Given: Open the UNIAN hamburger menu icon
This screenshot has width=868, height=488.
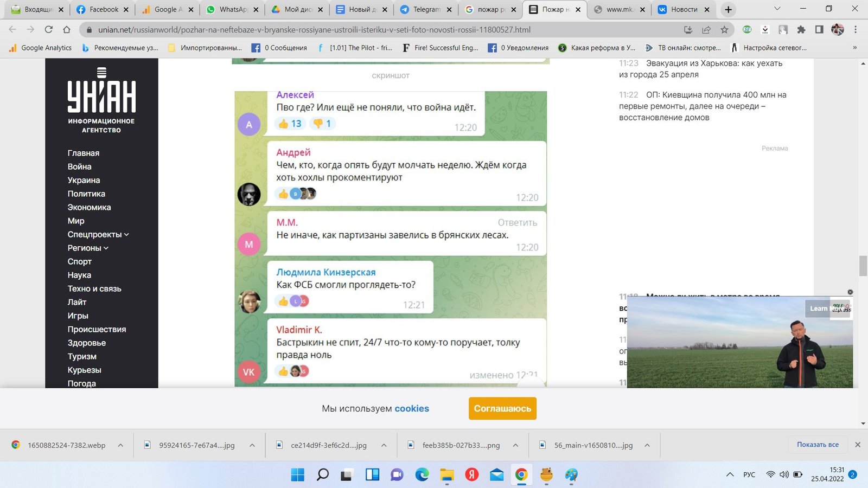Looking at the screenshot, I should click(101, 73).
